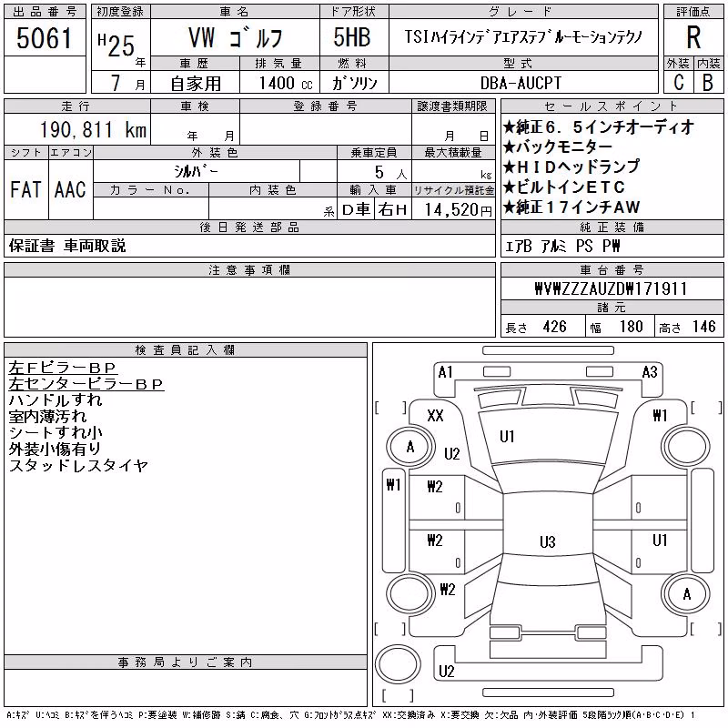Select the A1 mark at the front bumper

[445, 372]
